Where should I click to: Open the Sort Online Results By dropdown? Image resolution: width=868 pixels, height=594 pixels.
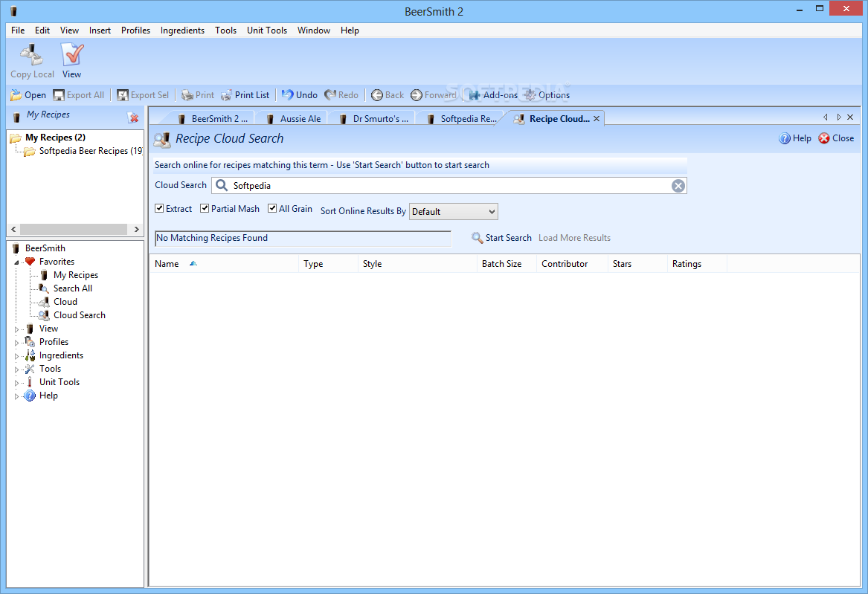coord(454,211)
